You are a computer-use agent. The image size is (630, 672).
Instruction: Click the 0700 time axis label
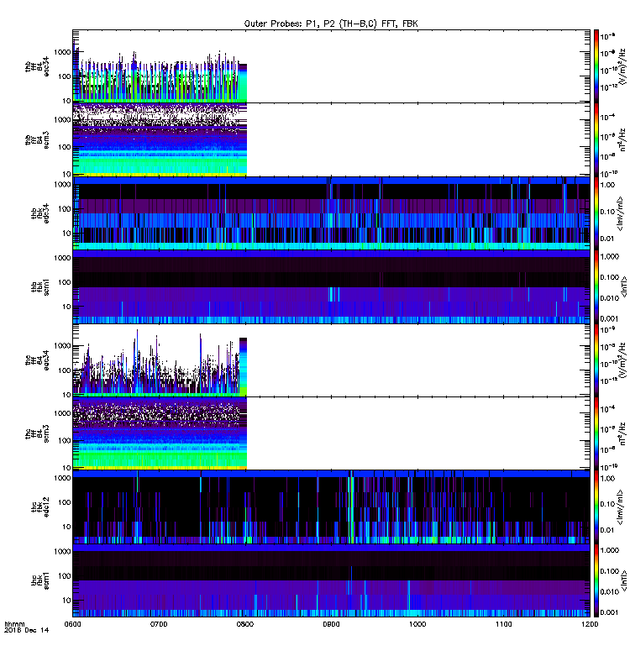click(159, 624)
